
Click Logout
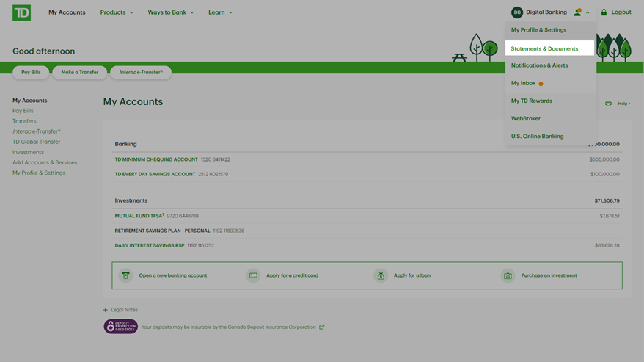[621, 12]
